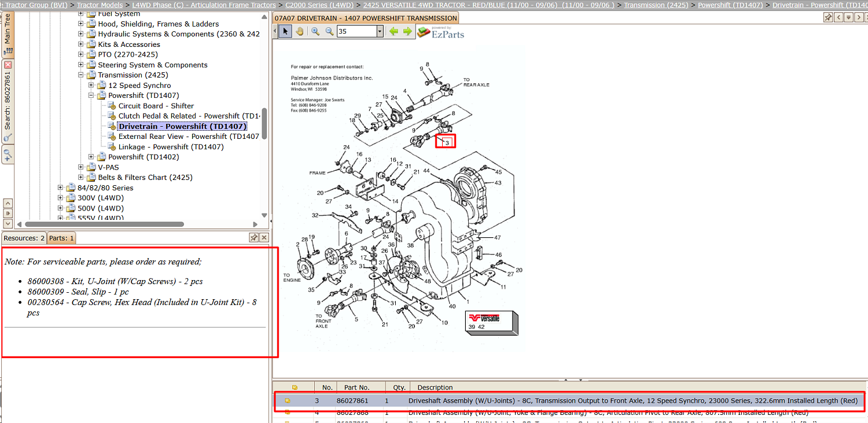Expand the Hood, Shielding, Frames & Ladders node
The image size is (868, 423).
(x=81, y=24)
